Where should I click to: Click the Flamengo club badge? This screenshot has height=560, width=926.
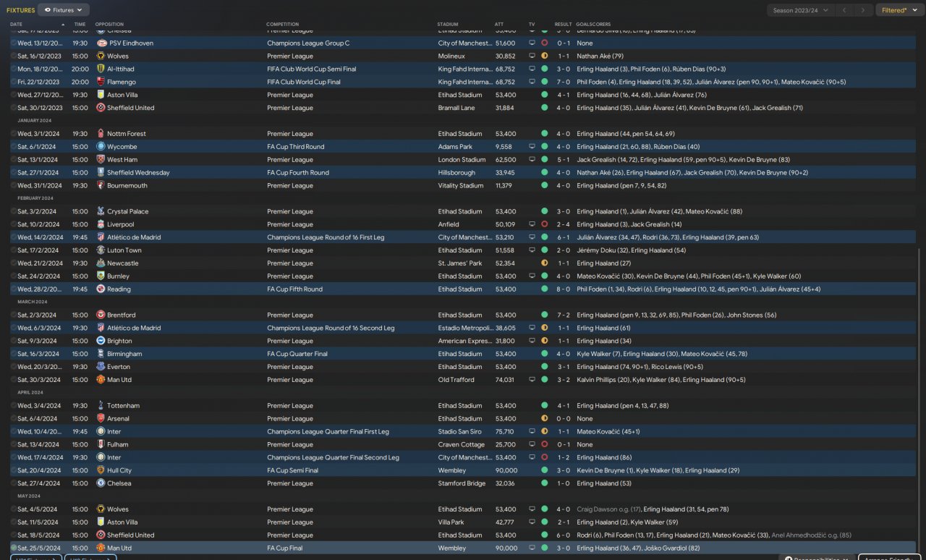[x=101, y=82]
